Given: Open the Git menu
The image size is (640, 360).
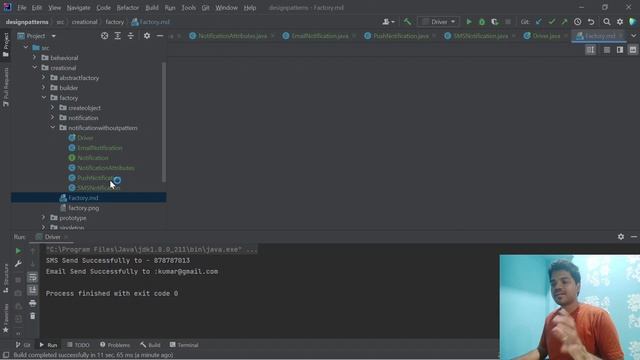Looking at the screenshot, I should pos(205,8).
